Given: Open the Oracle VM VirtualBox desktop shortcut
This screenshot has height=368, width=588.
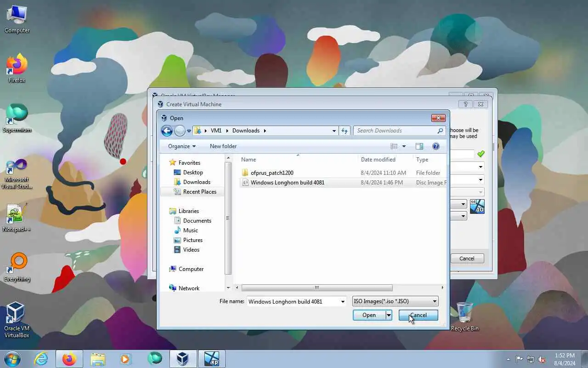Looking at the screenshot, I should pos(17,320).
